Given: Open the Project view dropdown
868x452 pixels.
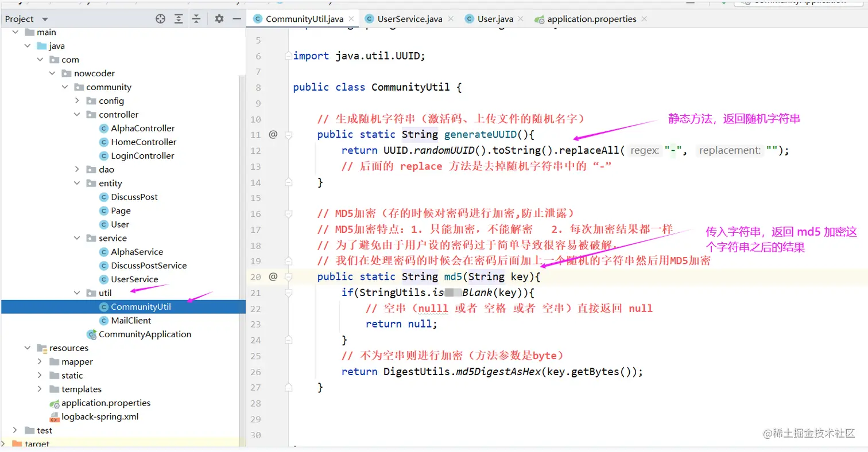Looking at the screenshot, I should (45, 19).
